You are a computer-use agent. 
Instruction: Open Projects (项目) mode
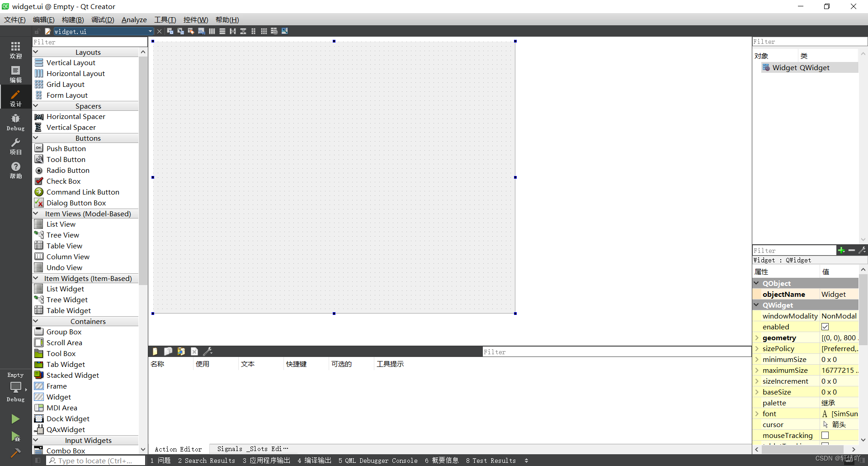click(x=16, y=146)
